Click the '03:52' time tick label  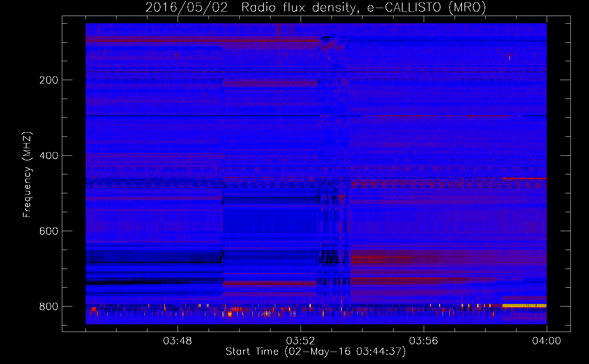click(300, 341)
